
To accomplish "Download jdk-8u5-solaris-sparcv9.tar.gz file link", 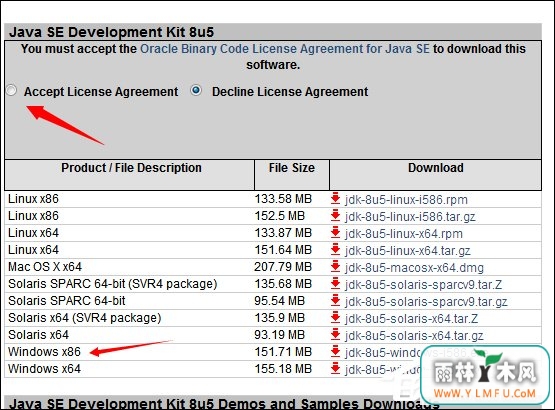I will point(426,302).
